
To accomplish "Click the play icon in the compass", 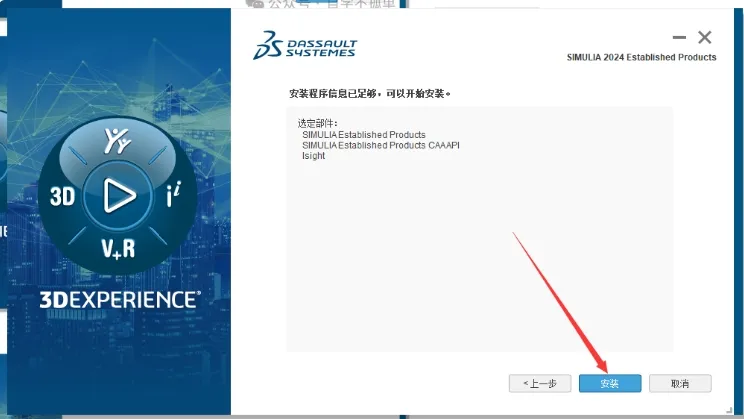I will (x=118, y=195).
